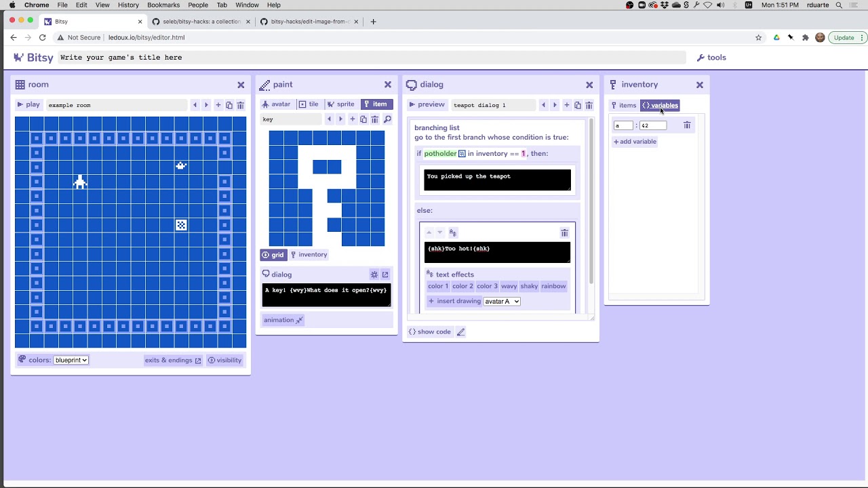
Task: Edit the variable value field 42
Action: (x=653, y=125)
